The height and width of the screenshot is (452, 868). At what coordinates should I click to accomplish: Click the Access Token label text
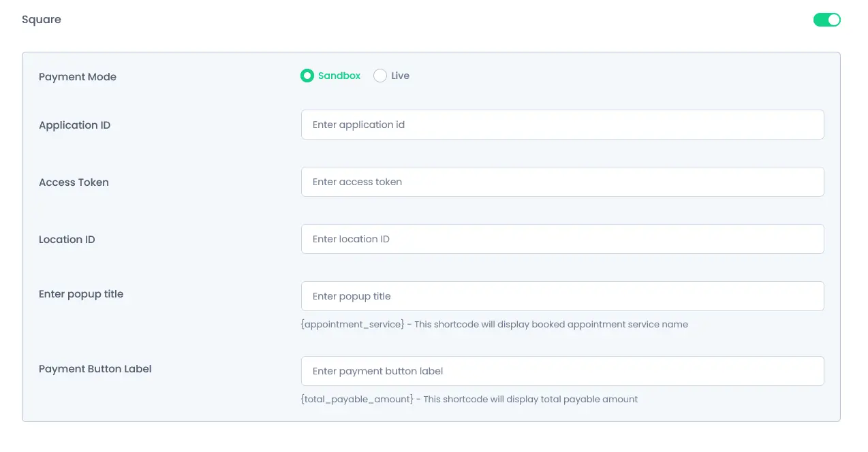pyautogui.click(x=74, y=182)
